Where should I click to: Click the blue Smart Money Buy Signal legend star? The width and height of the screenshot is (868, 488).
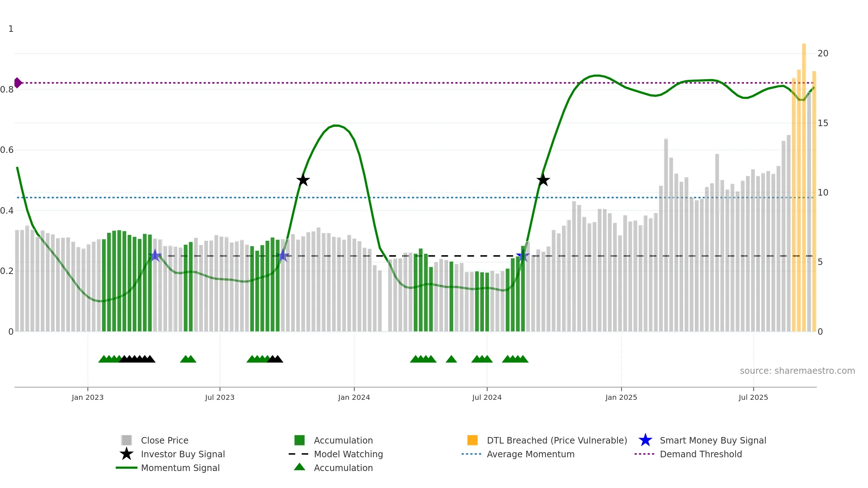click(645, 440)
